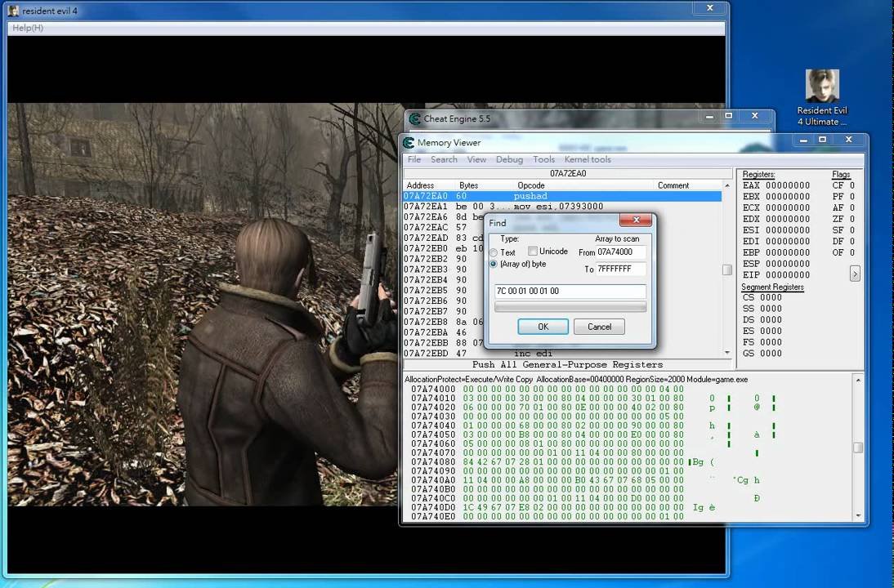
Task: Click the EBX register value
Action: pyautogui.click(x=788, y=197)
